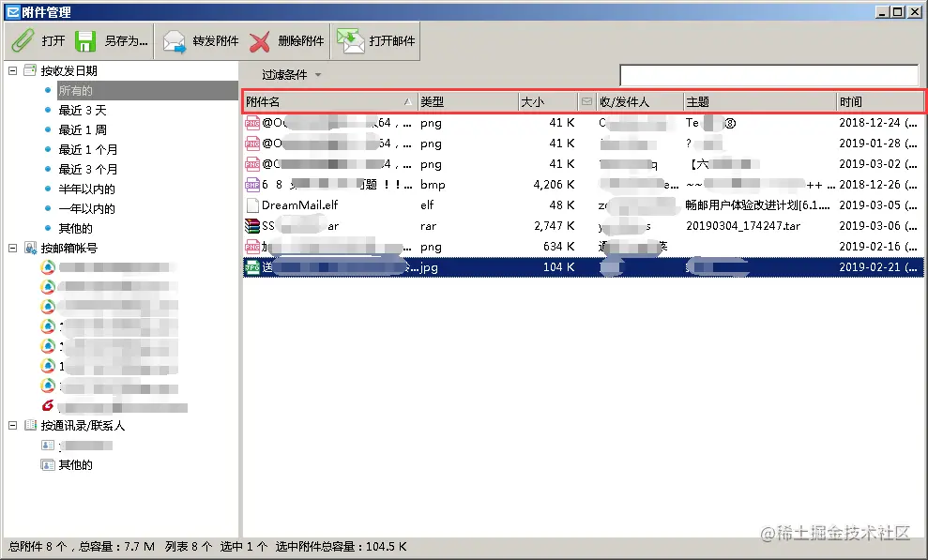Sort by 附件名 column header

[329, 101]
